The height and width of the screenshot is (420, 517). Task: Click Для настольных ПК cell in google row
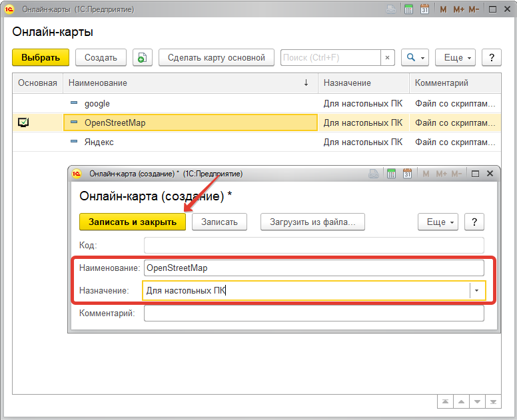click(363, 103)
